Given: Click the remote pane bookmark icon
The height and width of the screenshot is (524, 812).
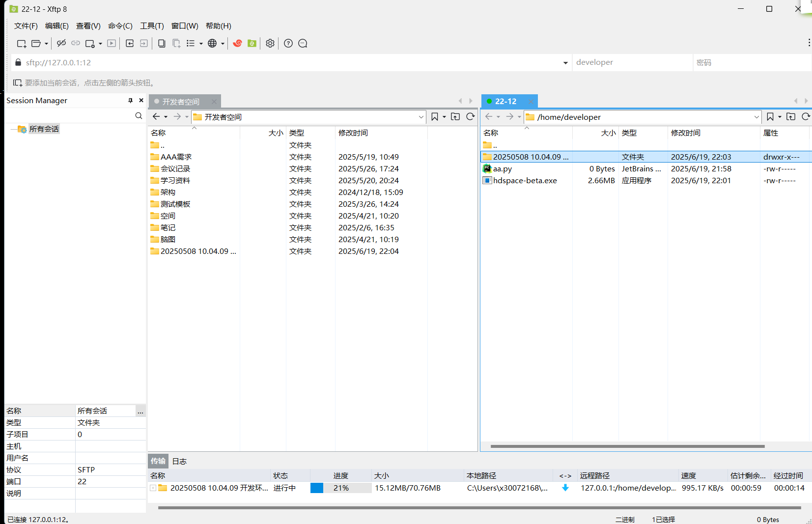Looking at the screenshot, I should [770, 116].
